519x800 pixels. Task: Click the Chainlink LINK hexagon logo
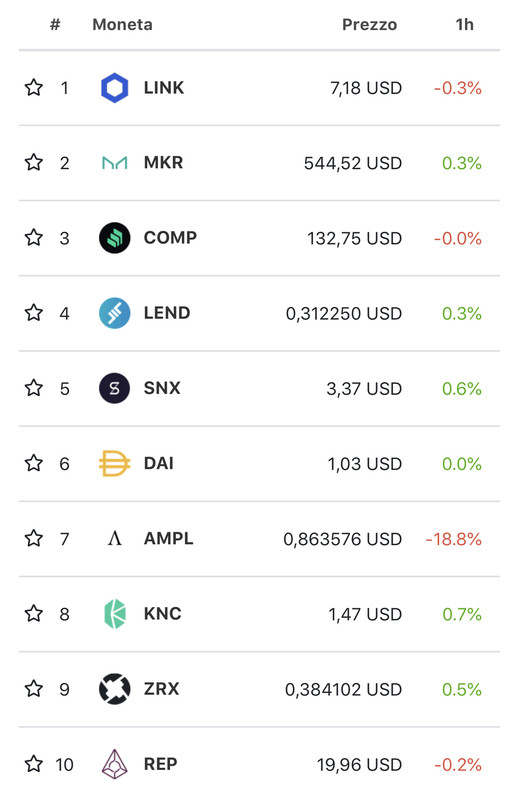click(114, 88)
